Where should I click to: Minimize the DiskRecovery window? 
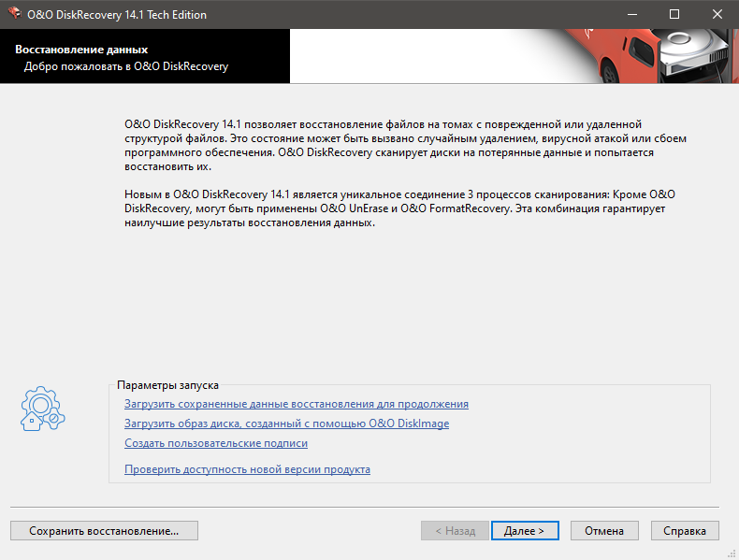click(x=632, y=14)
